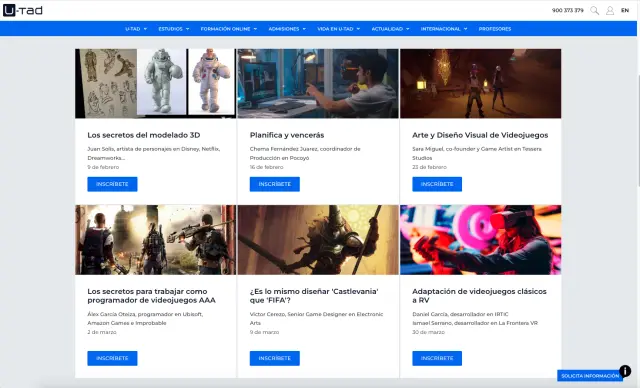The height and width of the screenshot is (388, 640).
Task: Click date 30 de marzo
Action: 429,333
